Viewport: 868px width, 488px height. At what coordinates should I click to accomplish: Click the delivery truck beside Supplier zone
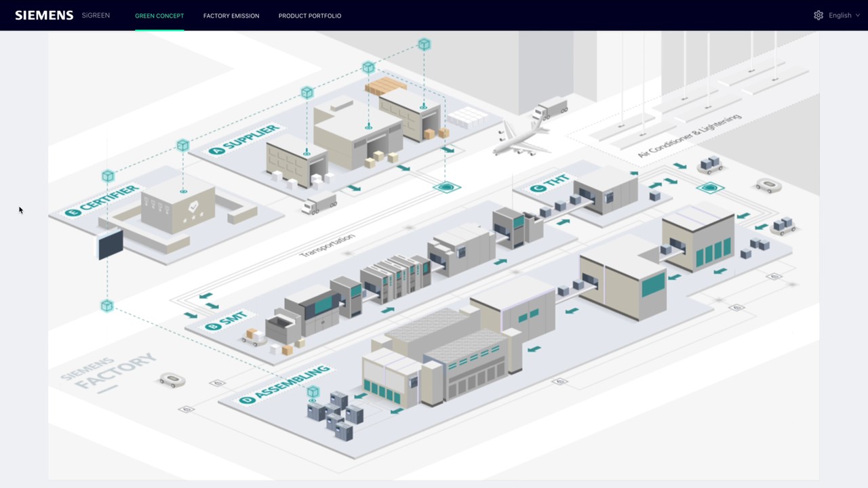319,203
